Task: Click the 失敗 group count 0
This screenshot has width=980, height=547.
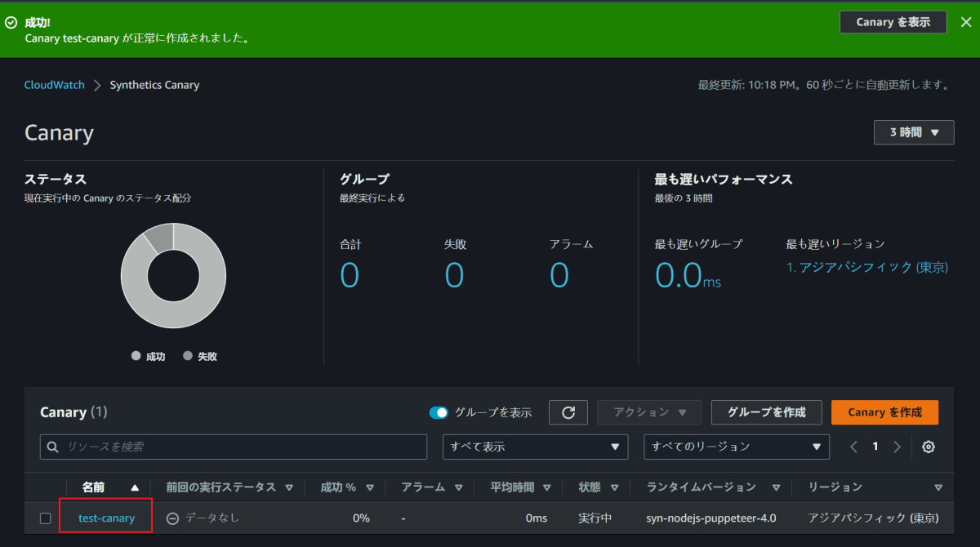Action: 454,275
